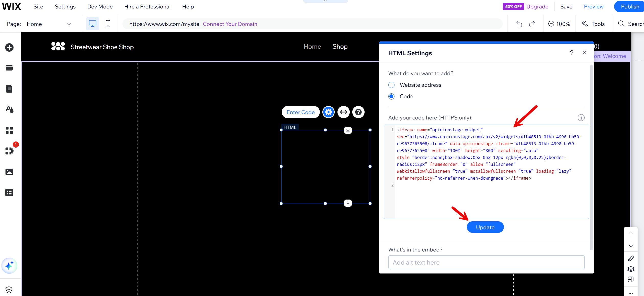The height and width of the screenshot is (296, 644).
Task: Open the App Market with notification badge
Action: (x=9, y=151)
